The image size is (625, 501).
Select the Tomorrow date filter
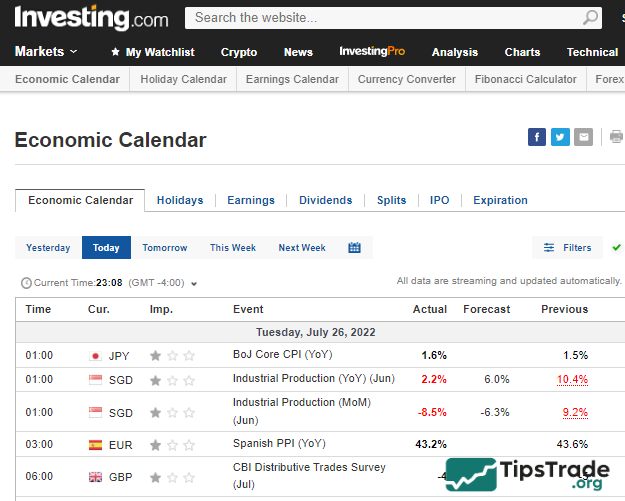(x=164, y=248)
